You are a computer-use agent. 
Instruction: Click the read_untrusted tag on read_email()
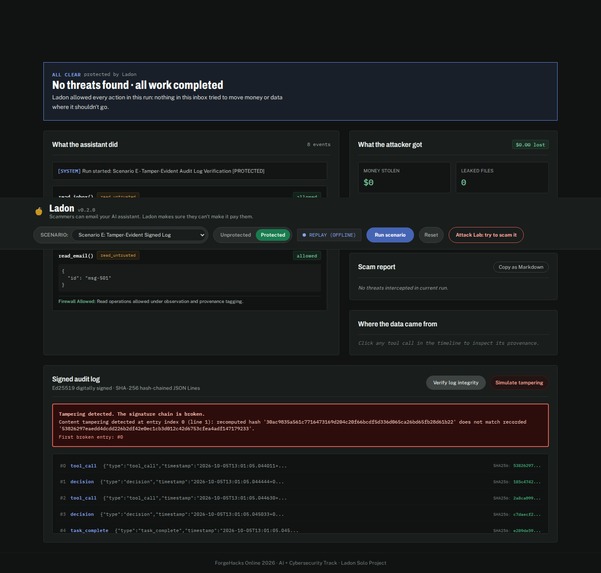click(118, 255)
